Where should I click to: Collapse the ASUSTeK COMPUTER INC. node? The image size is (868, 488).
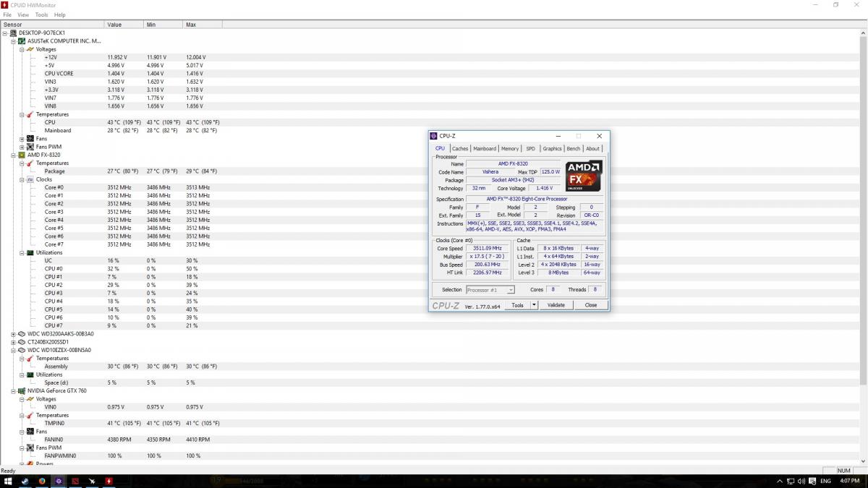pyautogui.click(x=13, y=41)
